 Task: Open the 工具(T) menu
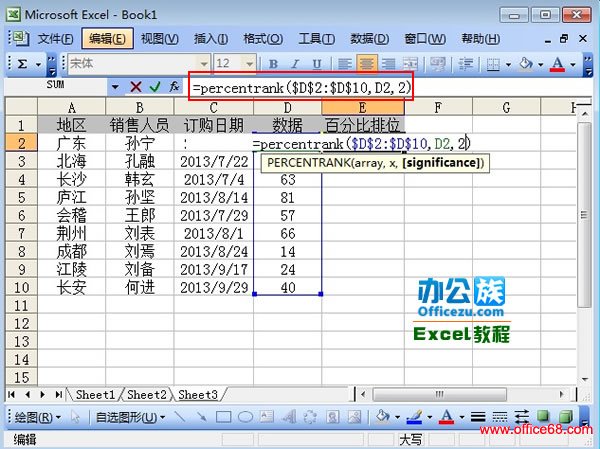pyautogui.click(x=316, y=39)
